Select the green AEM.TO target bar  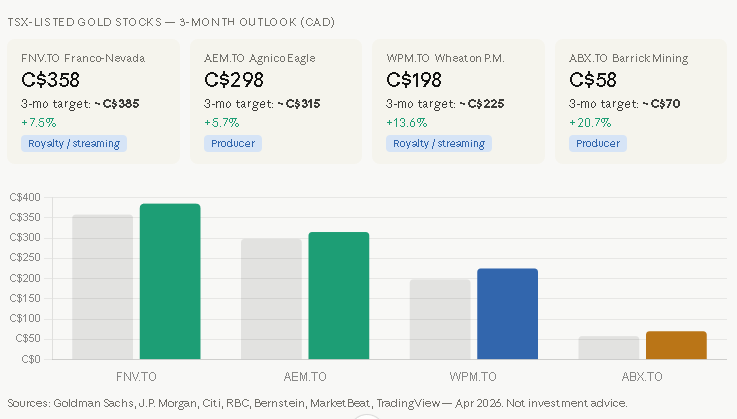(x=338, y=296)
